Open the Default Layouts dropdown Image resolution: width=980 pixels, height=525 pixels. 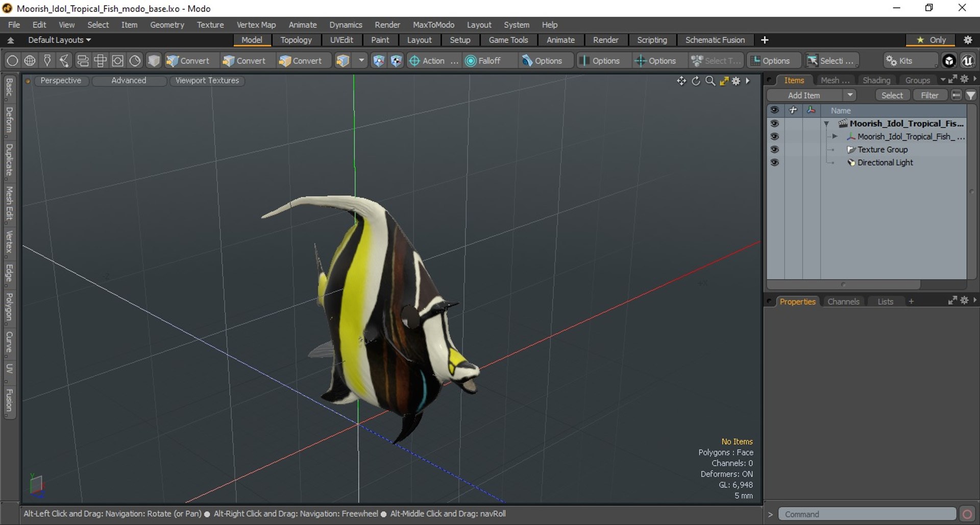[x=59, y=40]
